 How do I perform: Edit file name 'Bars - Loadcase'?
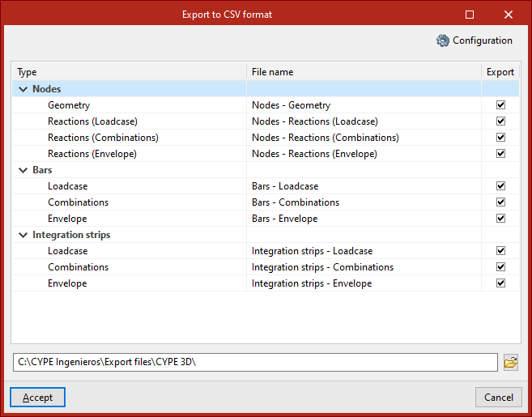(x=285, y=186)
